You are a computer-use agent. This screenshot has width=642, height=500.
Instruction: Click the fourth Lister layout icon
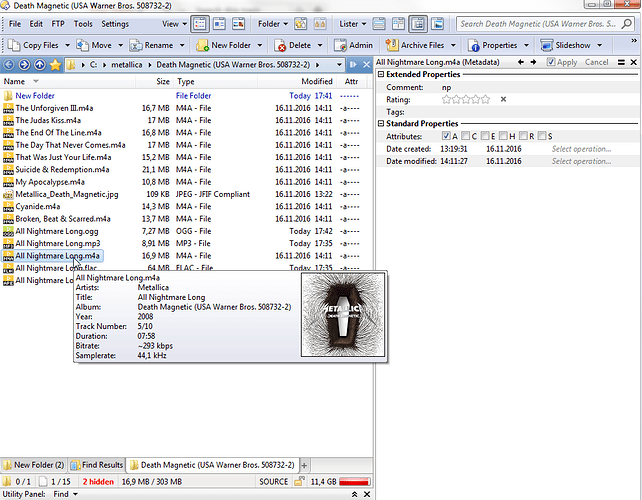438,24
